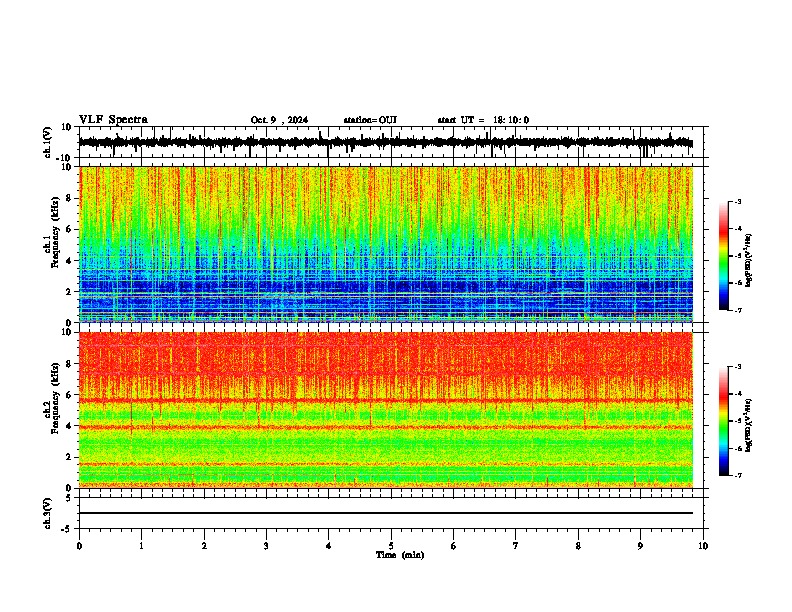Click the "-3" label on ch.2 color bar
This screenshot has height=612, width=792.
tap(737, 367)
